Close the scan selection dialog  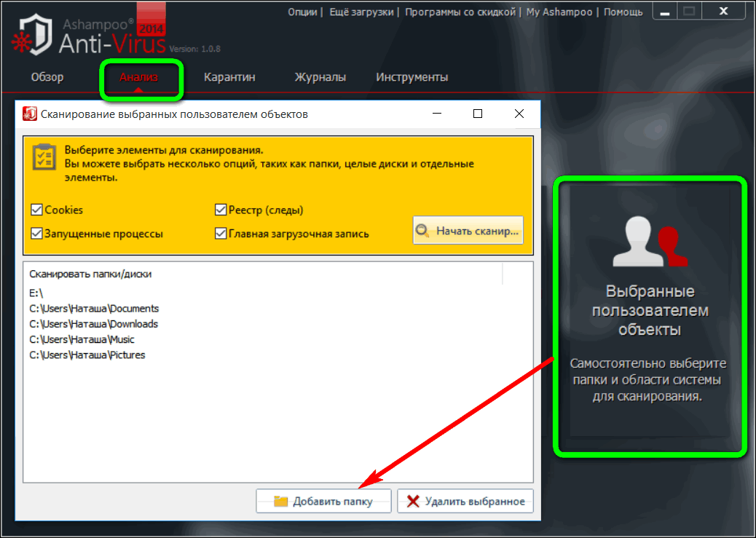coord(519,114)
